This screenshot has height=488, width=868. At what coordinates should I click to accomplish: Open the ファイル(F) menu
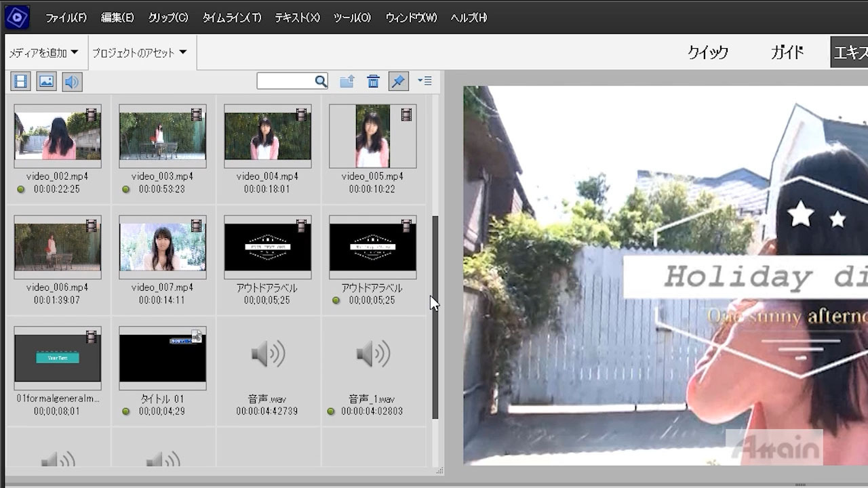click(x=66, y=18)
